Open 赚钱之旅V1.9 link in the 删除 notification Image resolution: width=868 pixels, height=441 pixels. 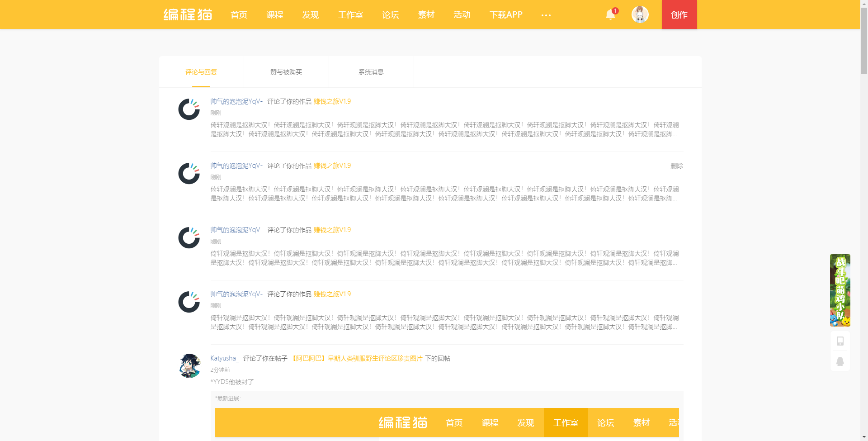pos(332,166)
